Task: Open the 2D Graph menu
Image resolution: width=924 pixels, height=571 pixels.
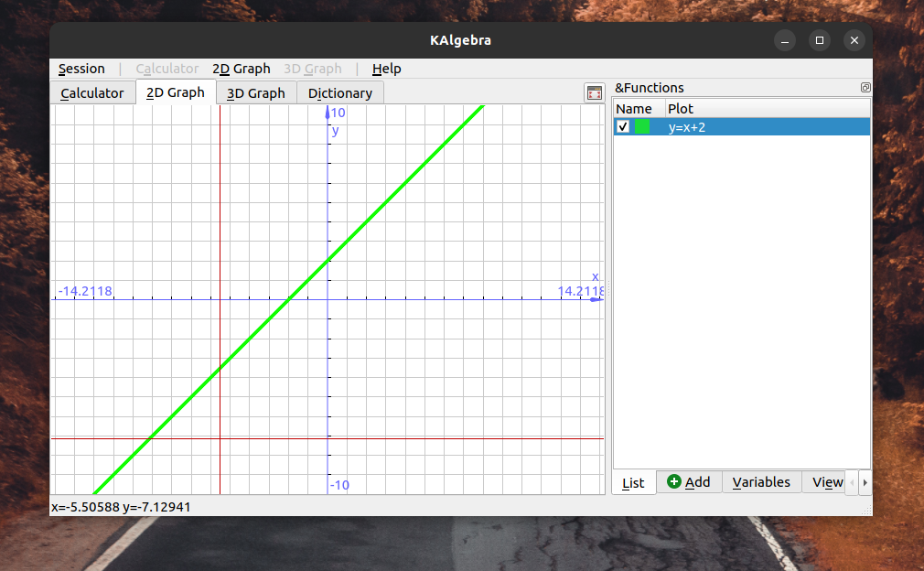Action: [242, 69]
